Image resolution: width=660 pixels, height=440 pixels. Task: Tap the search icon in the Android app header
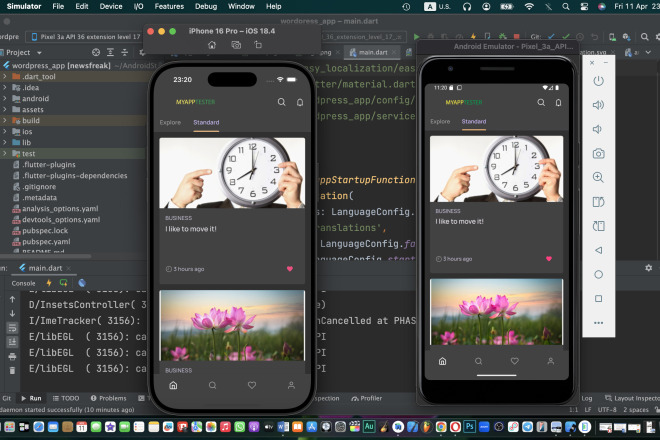coord(541,102)
